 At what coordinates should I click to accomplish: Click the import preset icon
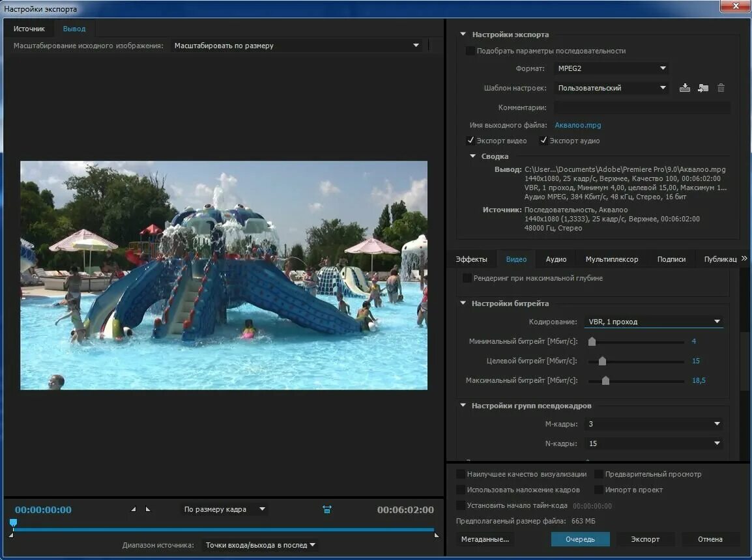click(x=703, y=88)
